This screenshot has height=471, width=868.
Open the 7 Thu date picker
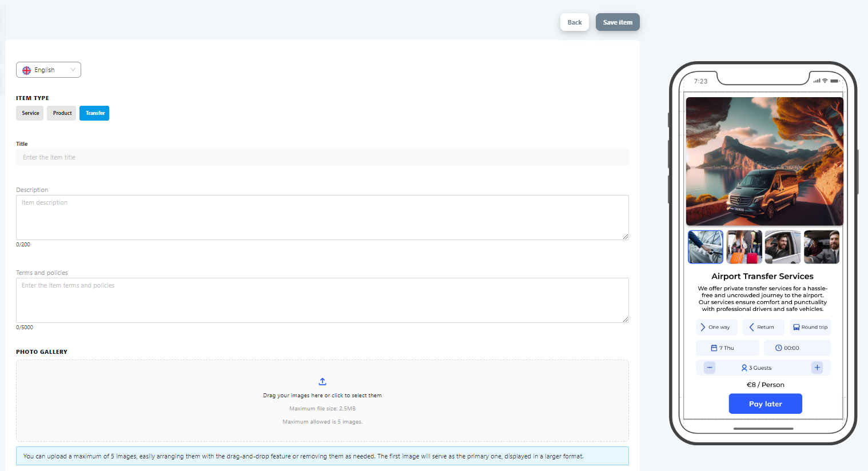[728, 348]
